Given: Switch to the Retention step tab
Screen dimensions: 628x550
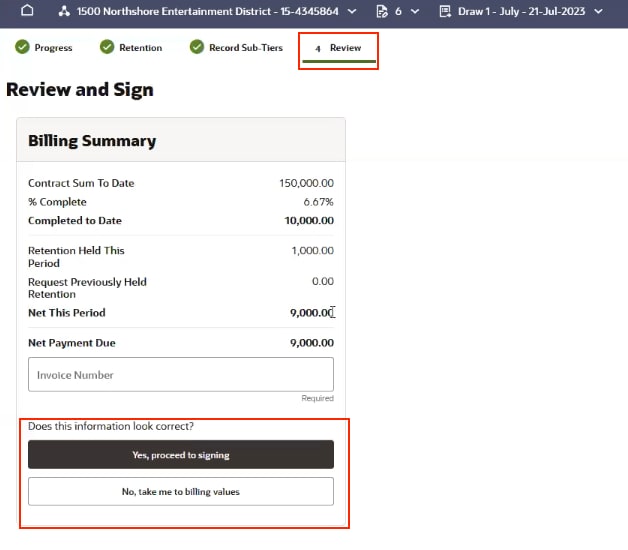Looking at the screenshot, I should click(140, 48).
